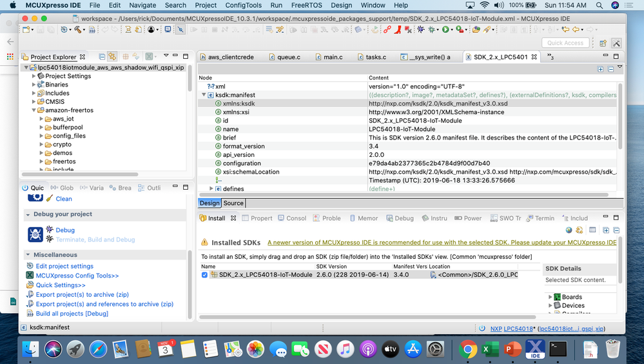Expand the demos folder
The image size is (644, 364).
[x=41, y=153]
